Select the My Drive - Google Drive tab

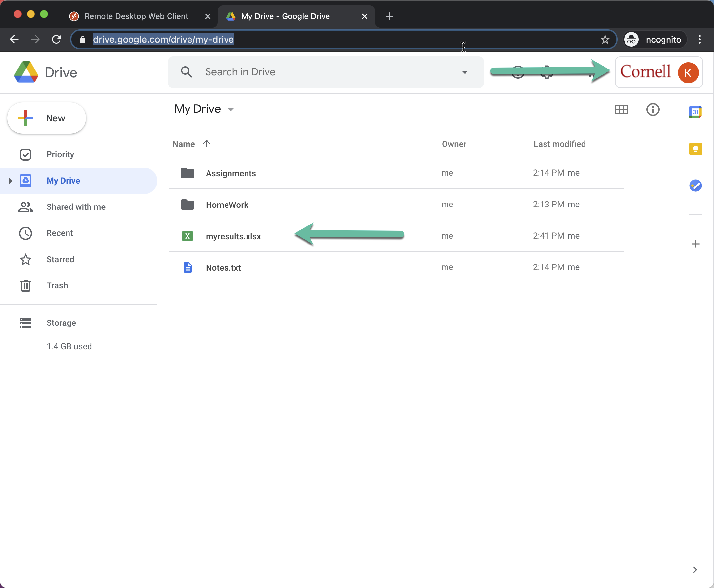pos(285,16)
